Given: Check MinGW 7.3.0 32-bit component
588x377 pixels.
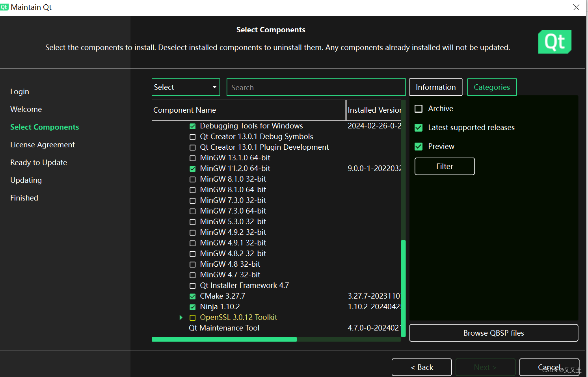Looking at the screenshot, I should [193, 201].
